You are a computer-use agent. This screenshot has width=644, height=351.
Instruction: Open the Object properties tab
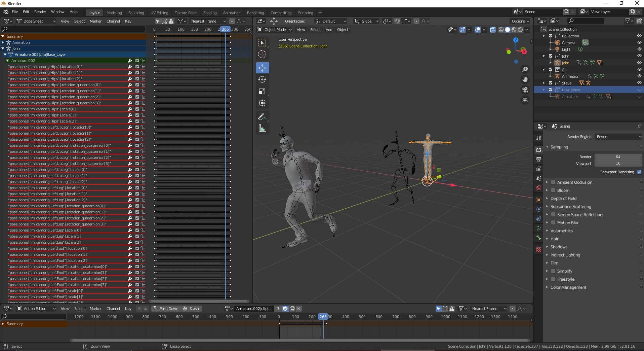[539, 200]
